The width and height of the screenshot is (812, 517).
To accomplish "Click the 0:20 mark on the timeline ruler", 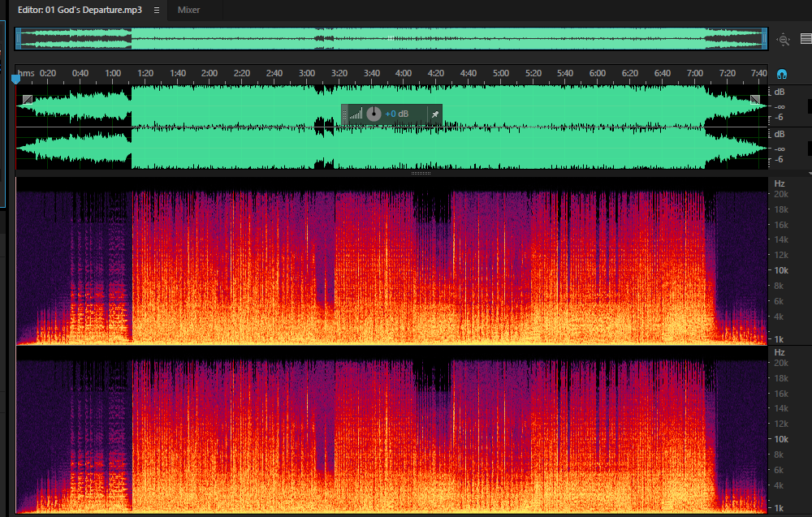I will pos(48,74).
